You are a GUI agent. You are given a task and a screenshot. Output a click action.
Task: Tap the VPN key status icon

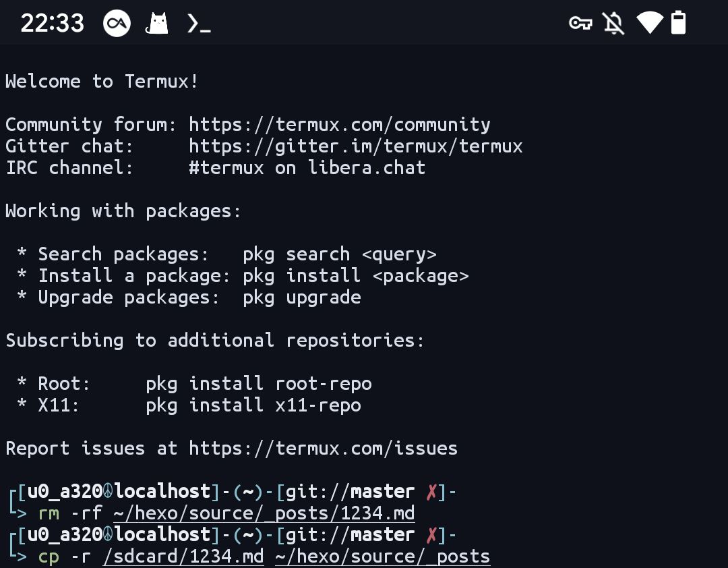point(580,23)
